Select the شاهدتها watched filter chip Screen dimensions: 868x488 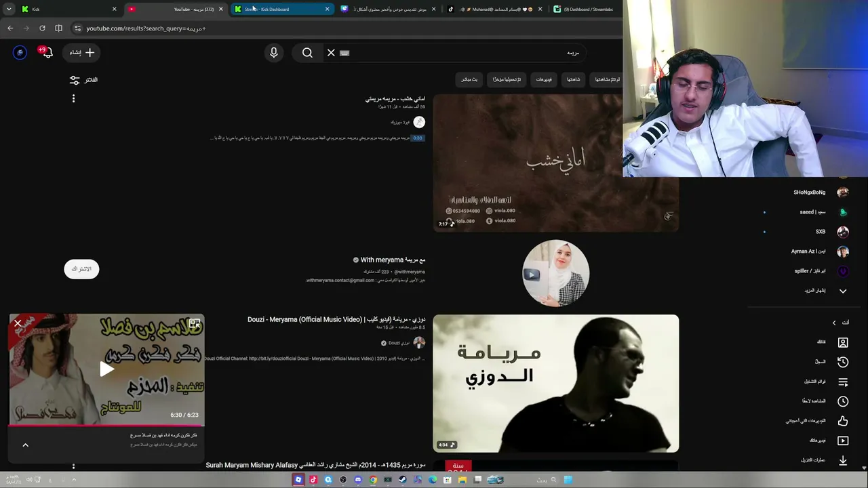574,79
